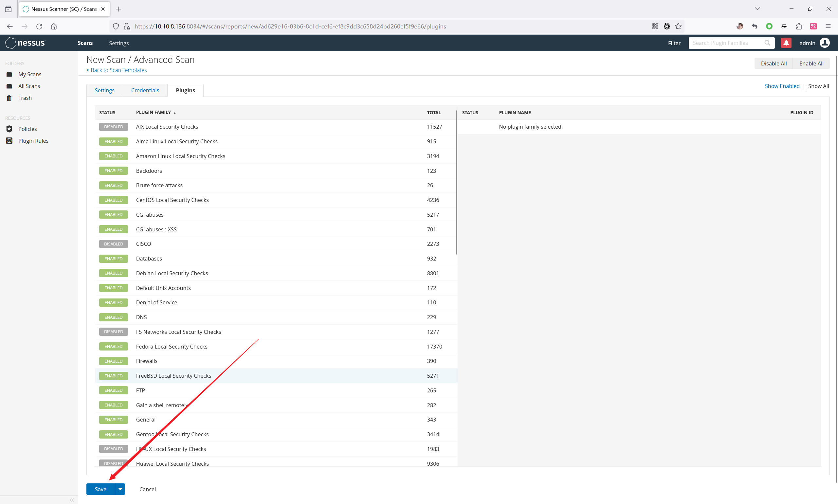Viewport: 838px width, 504px height.
Task: Switch to the Credentials tab
Action: click(145, 90)
